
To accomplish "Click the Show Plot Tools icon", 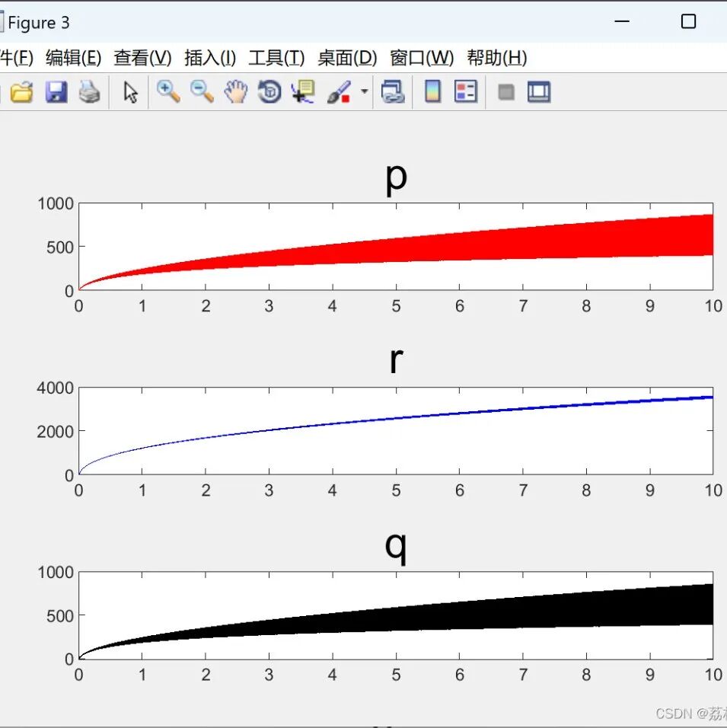I will pos(539,91).
